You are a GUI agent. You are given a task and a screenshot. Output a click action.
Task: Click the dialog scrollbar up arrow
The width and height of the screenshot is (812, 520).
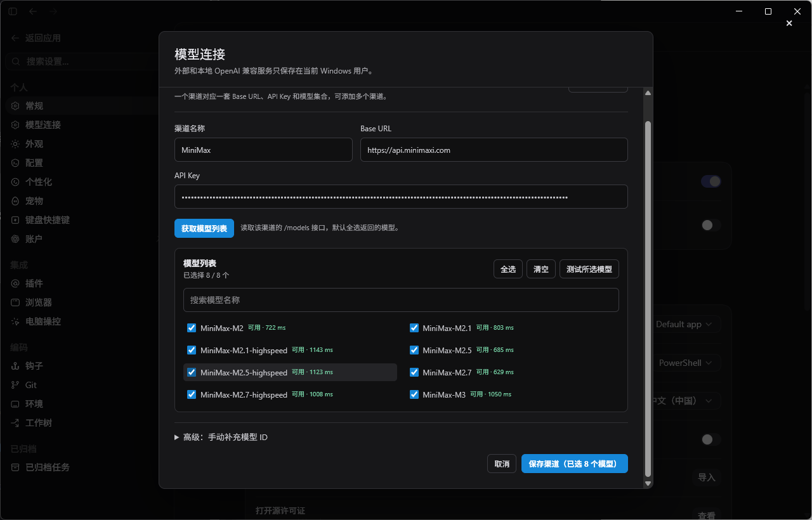pyautogui.click(x=648, y=93)
